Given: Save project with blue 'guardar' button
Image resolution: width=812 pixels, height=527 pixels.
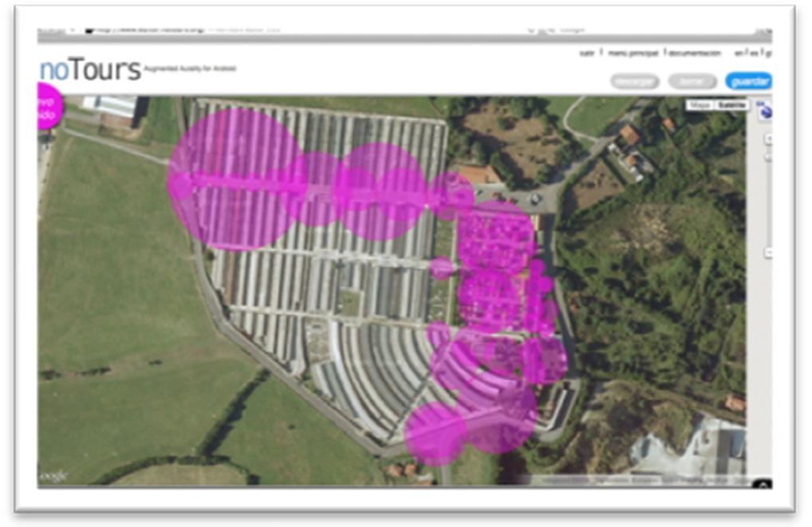Looking at the screenshot, I should (x=748, y=81).
